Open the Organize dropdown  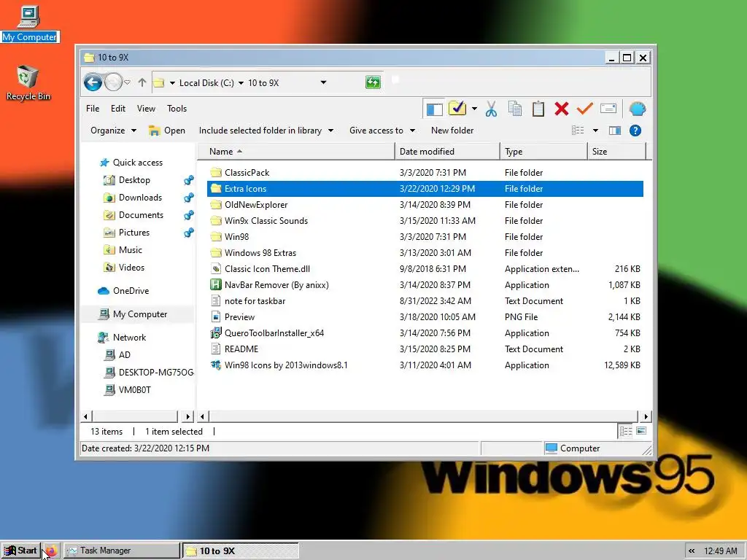(x=113, y=131)
